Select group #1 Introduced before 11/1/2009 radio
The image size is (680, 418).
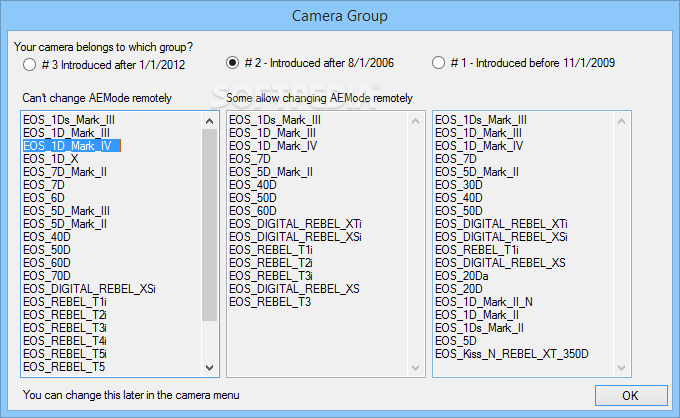coord(438,63)
